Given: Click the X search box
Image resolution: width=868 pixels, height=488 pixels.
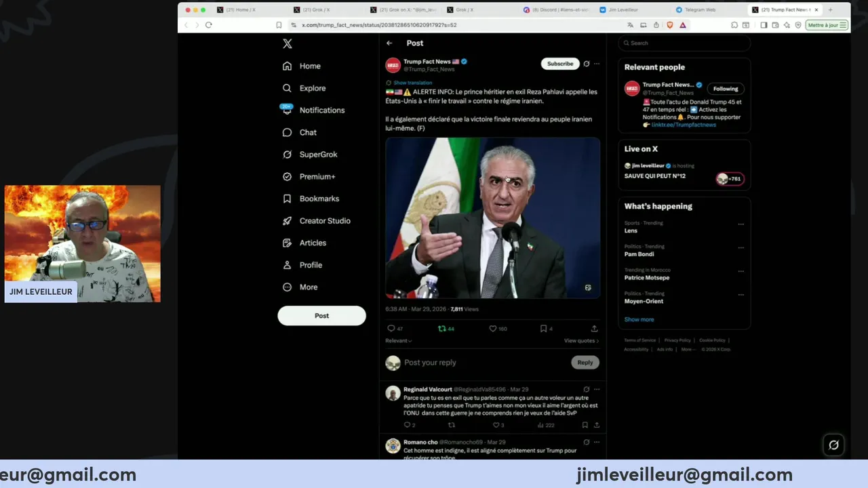Looking at the screenshot, I should (684, 43).
